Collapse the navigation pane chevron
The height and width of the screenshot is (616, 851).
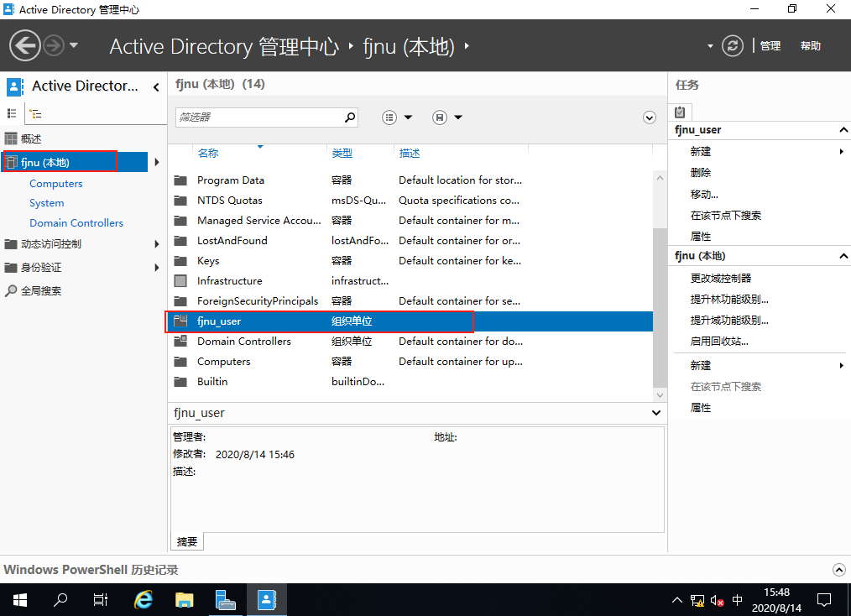click(x=156, y=86)
